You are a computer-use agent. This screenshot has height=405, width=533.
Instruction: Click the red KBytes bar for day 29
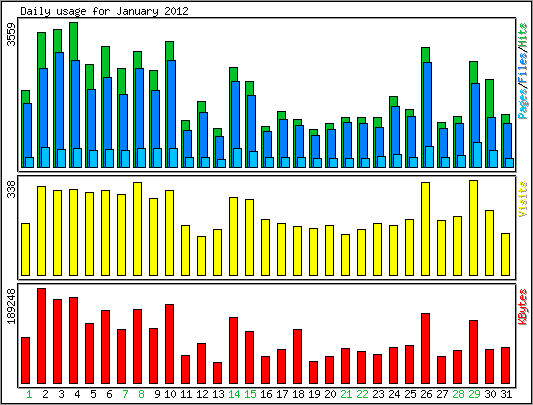pyautogui.click(x=473, y=352)
